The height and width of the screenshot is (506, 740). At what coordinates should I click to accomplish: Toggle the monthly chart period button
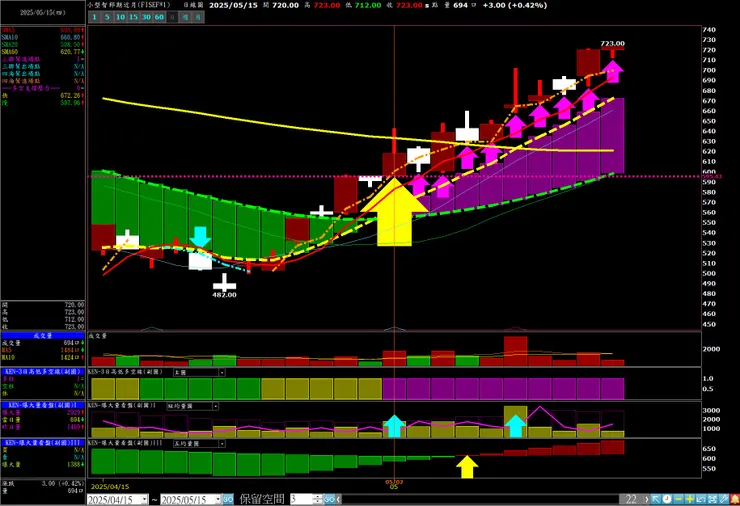tap(198, 17)
